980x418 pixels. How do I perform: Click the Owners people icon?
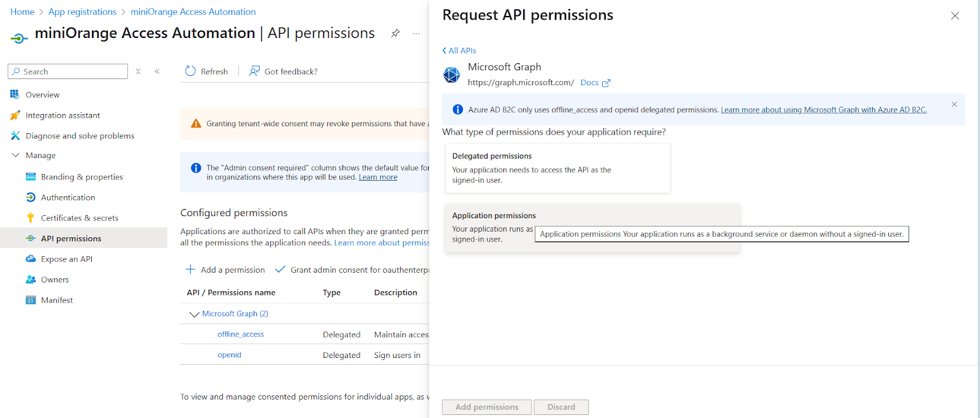pos(31,279)
